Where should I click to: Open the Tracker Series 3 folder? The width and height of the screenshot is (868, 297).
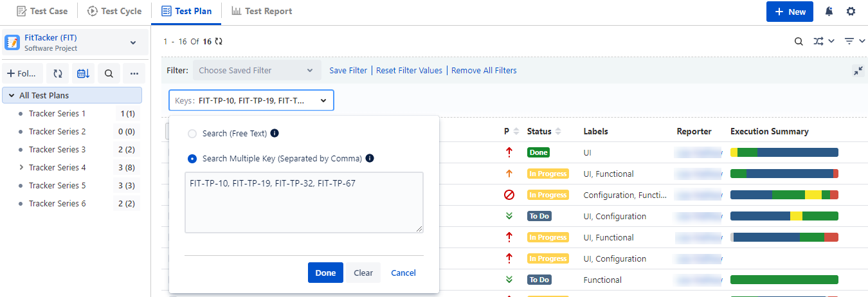(57, 150)
